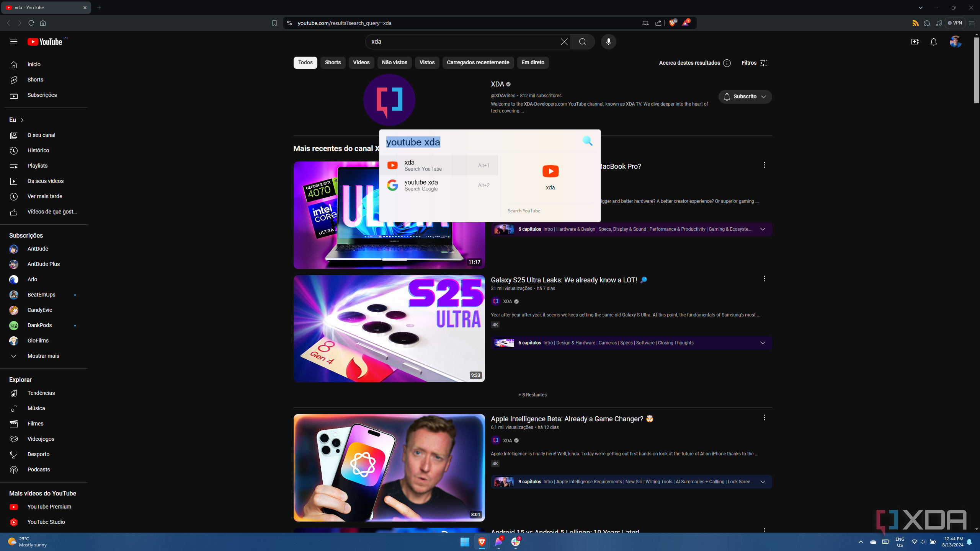The image size is (980, 551).
Task: Open the account avatar menu
Action: tap(955, 42)
